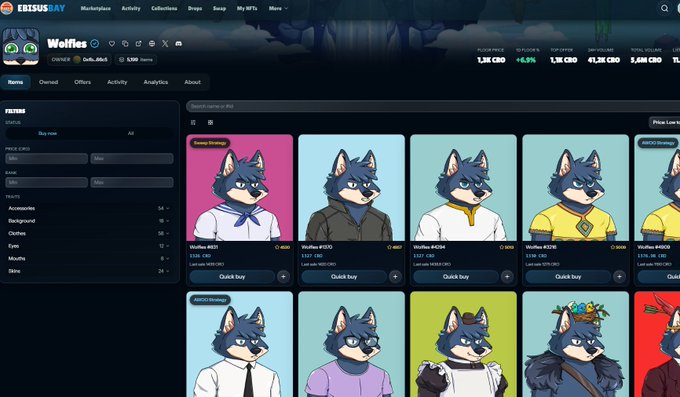Open the Swap page
This screenshot has width=680, height=397.
tap(219, 8)
